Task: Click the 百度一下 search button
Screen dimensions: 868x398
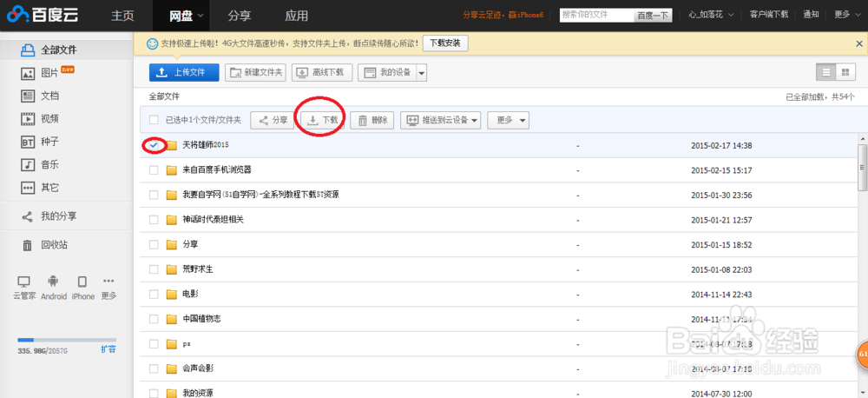Action: (x=654, y=15)
